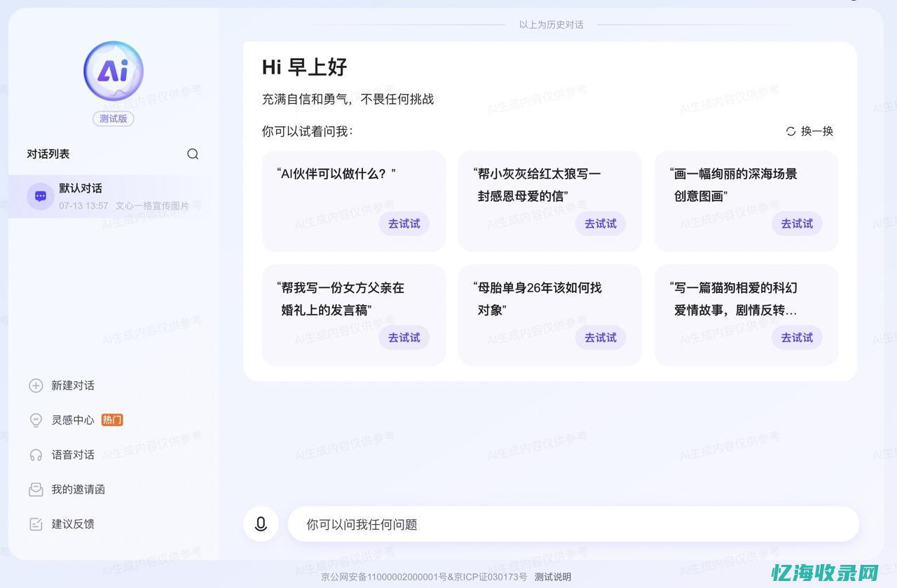The image size is (897, 588).
Task: Click the plus icon for 新建对话
Action: coord(36,385)
